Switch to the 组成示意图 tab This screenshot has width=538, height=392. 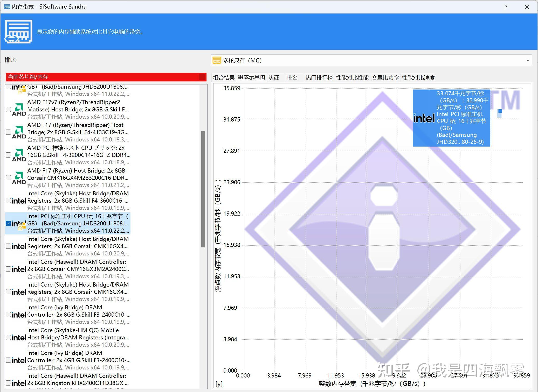[x=251, y=77]
